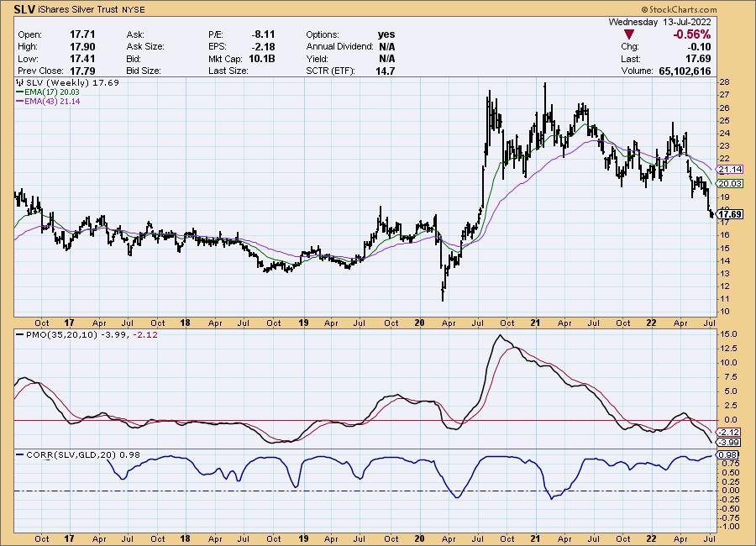The image size is (756, 546).
Task: Click the iShares Silver Trust name
Action: coord(78,9)
